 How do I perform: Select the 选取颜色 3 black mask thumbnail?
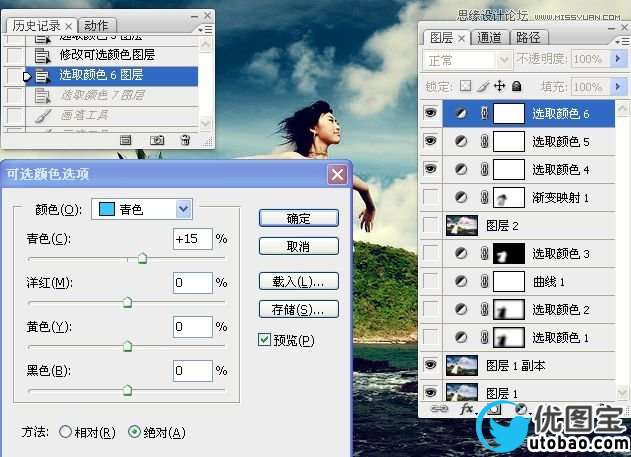pos(509,253)
